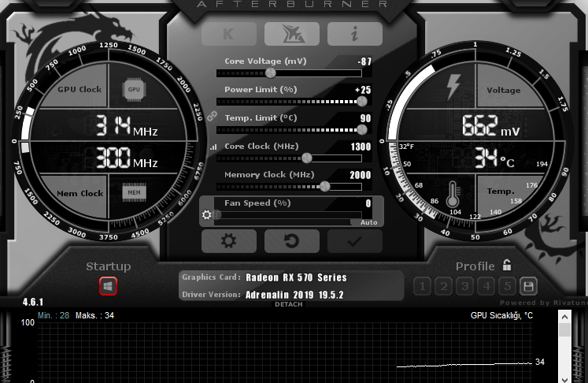Apply settings with the checkmark button
Screen dimensions: 588x383
355,241
